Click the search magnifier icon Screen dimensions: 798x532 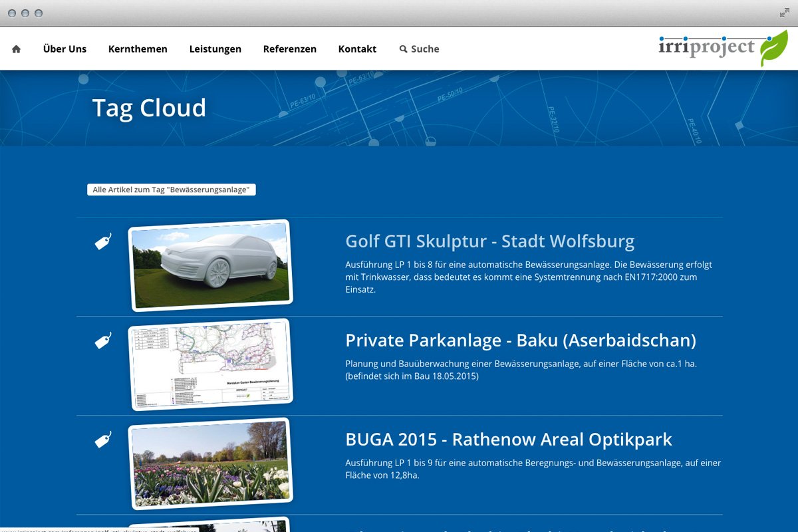click(x=403, y=49)
